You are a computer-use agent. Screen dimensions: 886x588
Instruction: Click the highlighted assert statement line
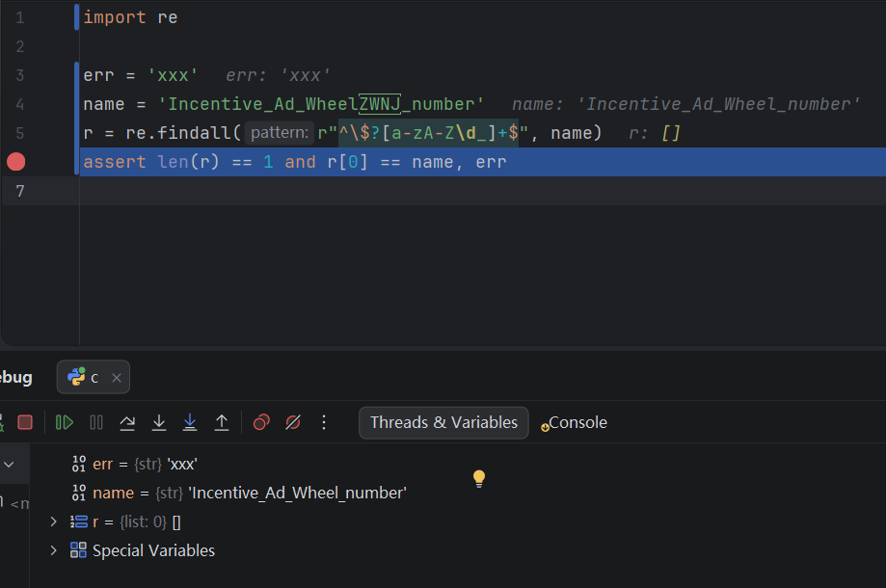point(483,162)
